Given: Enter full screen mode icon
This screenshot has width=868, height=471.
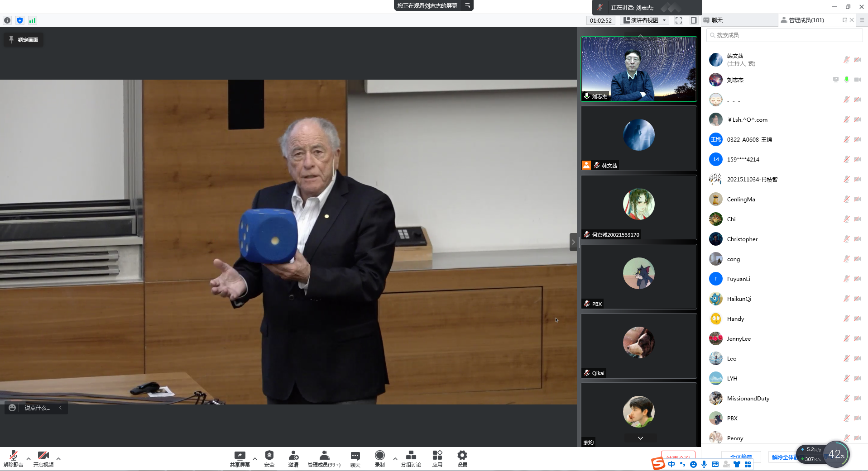Looking at the screenshot, I should [679, 20].
